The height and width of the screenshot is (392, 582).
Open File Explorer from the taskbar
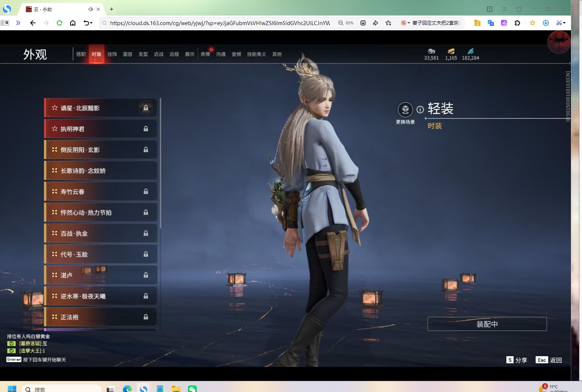(176, 389)
